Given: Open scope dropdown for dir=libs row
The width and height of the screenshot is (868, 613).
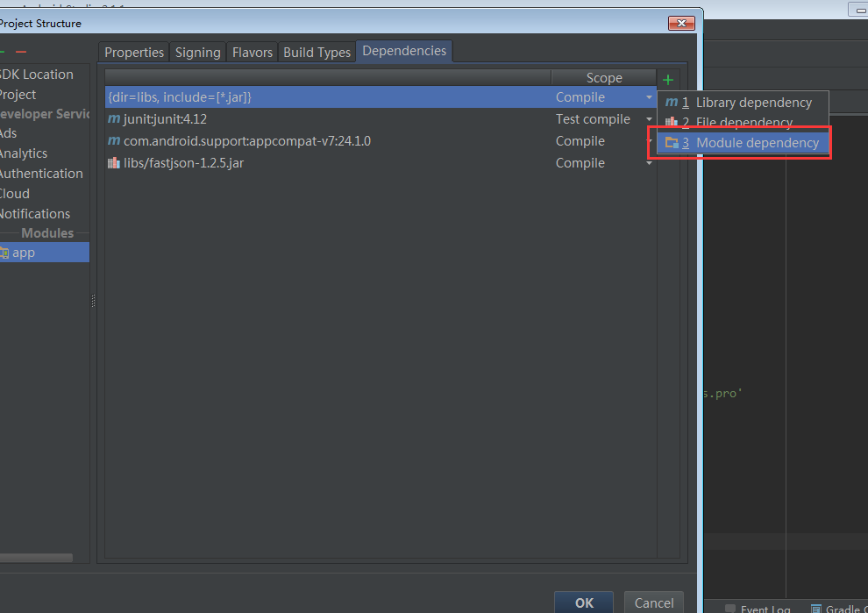Looking at the screenshot, I should coord(649,97).
